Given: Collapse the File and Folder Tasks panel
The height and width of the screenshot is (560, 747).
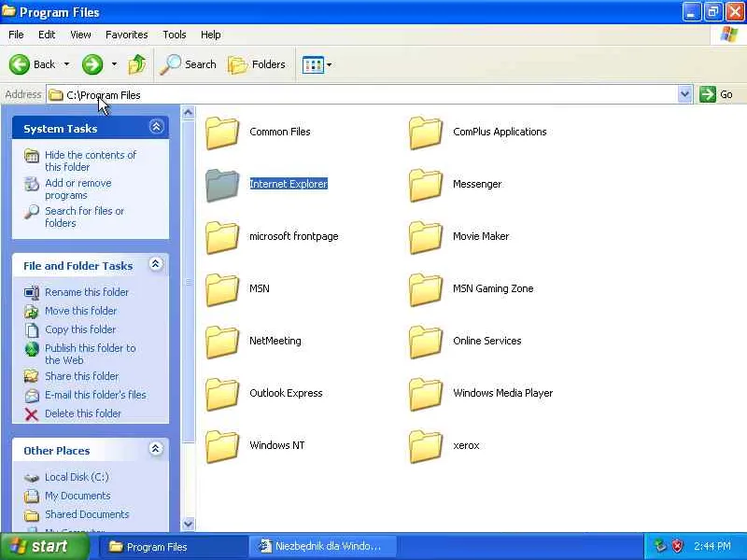Looking at the screenshot, I should [x=155, y=264].
